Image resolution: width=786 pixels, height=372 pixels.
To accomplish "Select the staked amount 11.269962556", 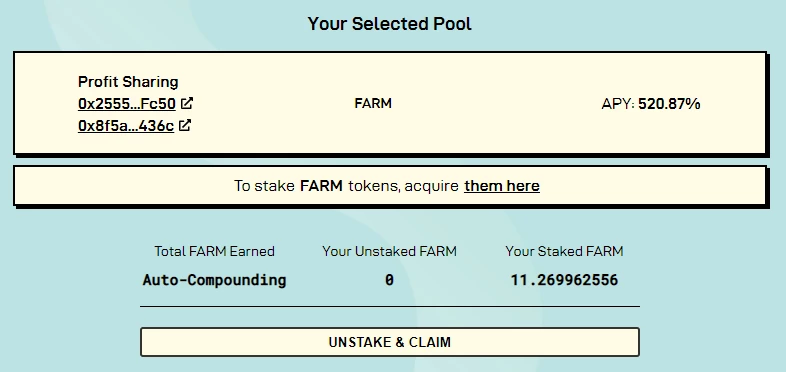I will click(x=564, y=280).
